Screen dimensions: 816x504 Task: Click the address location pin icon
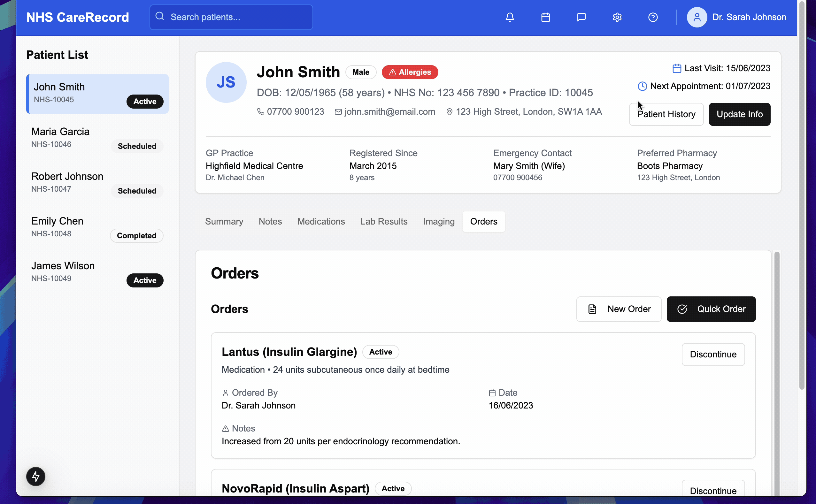[x=449, y=112]
